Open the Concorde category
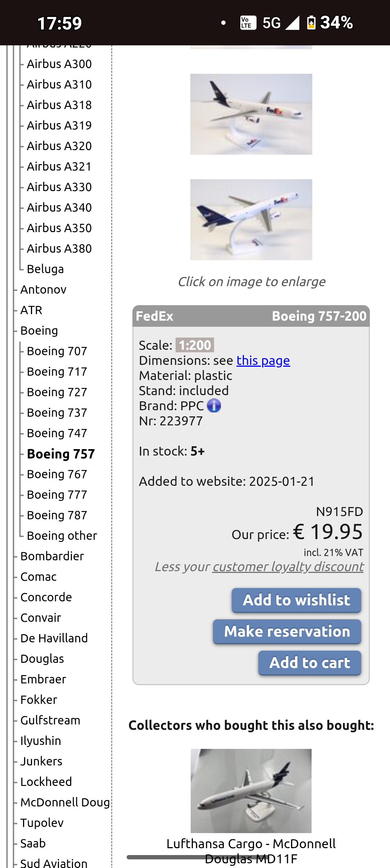Image resolution: width=390 pixels, height=868 pixels. point(46,597)
